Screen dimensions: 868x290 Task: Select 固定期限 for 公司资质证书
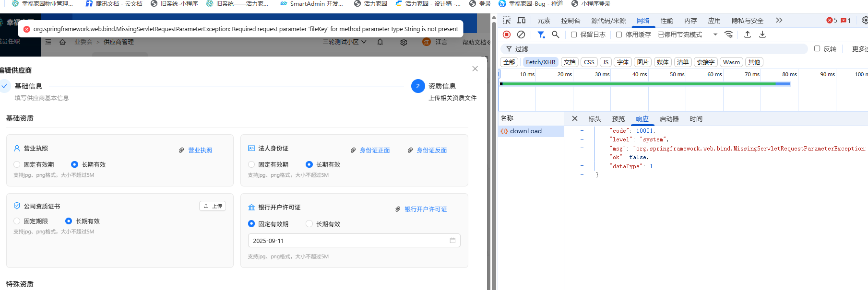[17, 221]
